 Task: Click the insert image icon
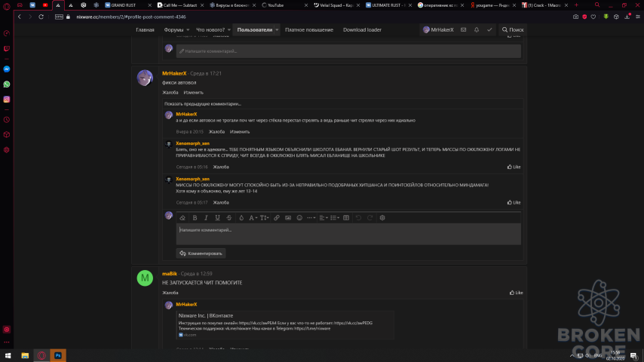point(288,218)
